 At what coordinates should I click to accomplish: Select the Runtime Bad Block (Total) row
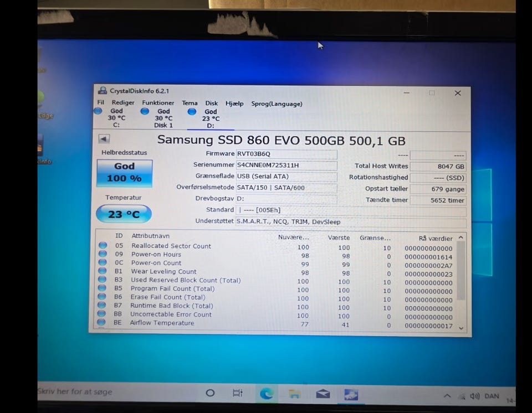pos(276,307)
